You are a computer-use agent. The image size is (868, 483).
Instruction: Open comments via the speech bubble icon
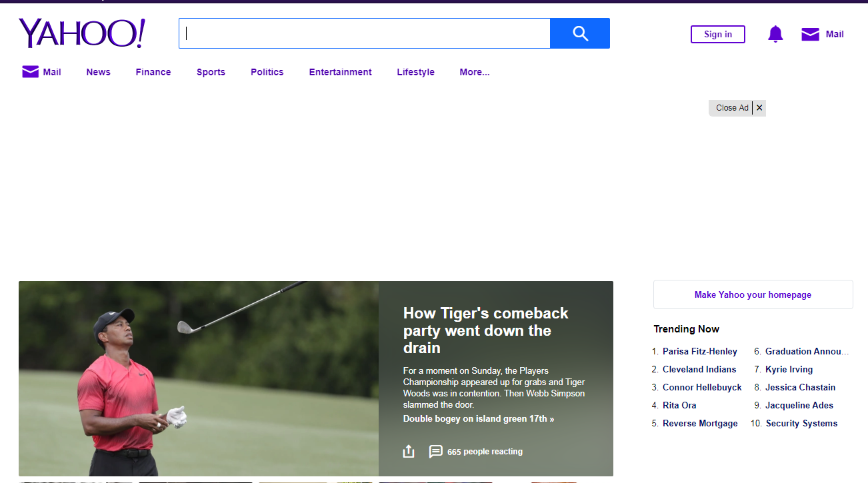click(435, 452)
